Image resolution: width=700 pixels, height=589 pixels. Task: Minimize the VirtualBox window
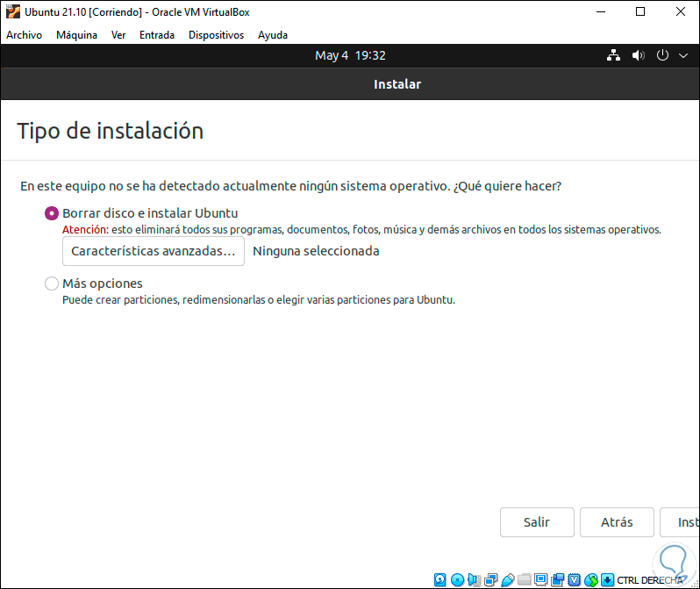coord(601,11)
